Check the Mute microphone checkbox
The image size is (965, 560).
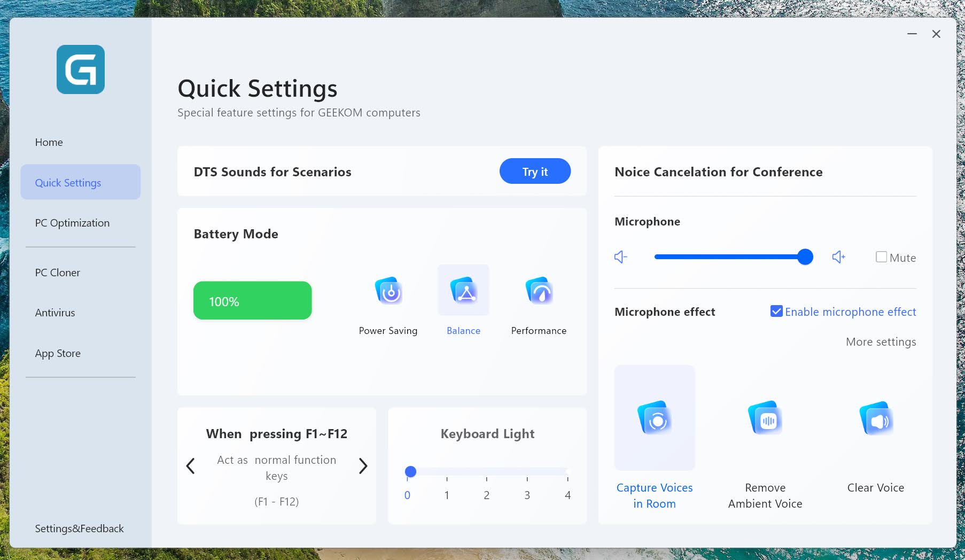coord(881,257)
